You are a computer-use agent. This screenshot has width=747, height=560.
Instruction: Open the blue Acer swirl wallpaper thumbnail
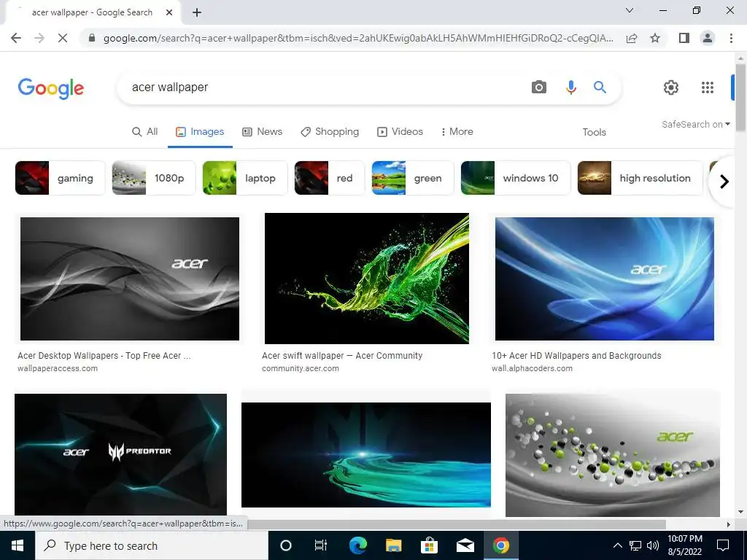click(x=605, y=279)
